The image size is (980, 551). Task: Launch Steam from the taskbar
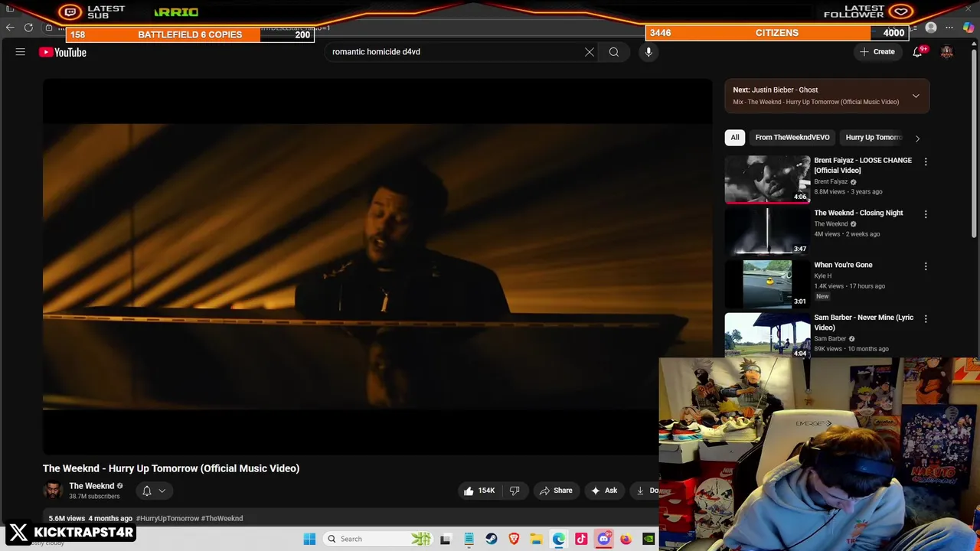pyautogui.click(x=492, y=539)
